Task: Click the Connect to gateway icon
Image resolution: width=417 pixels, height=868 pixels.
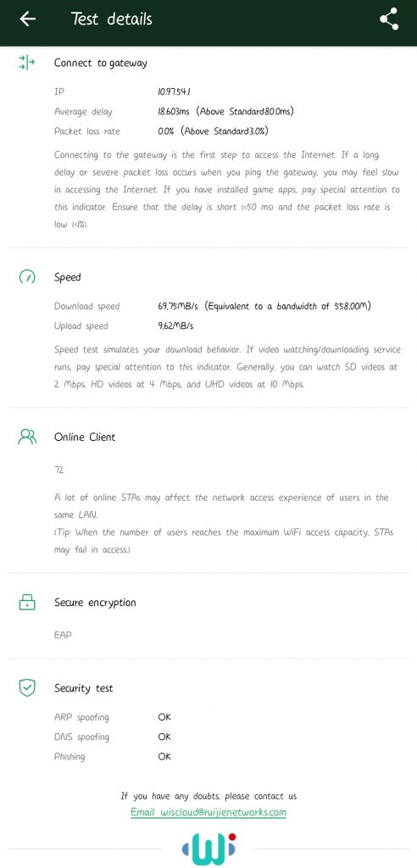Action: coord(26,63)
